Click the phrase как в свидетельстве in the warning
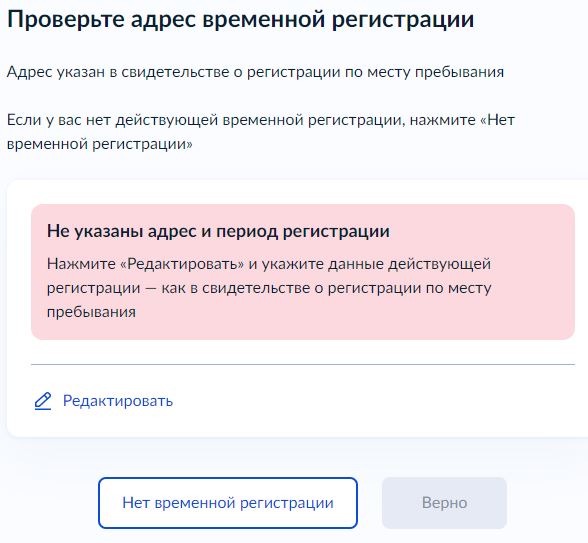588x543 pixels. (242, 288)
